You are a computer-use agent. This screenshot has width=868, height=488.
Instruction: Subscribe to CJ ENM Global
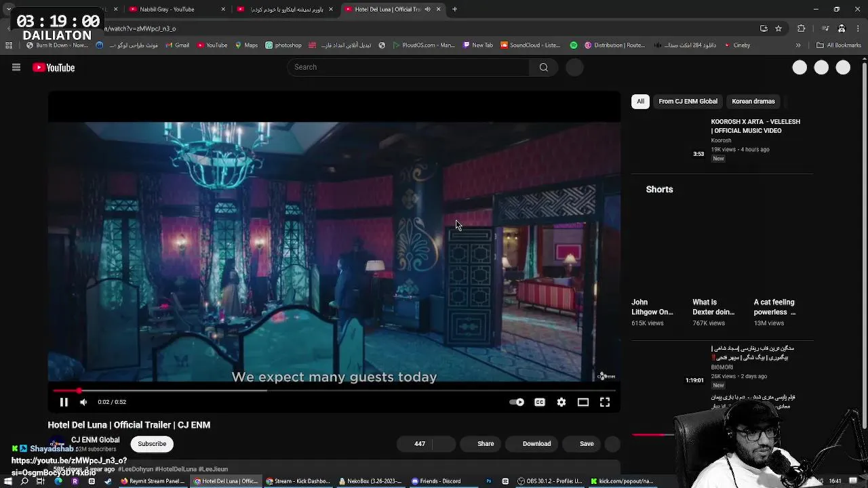tap(152, 444)
